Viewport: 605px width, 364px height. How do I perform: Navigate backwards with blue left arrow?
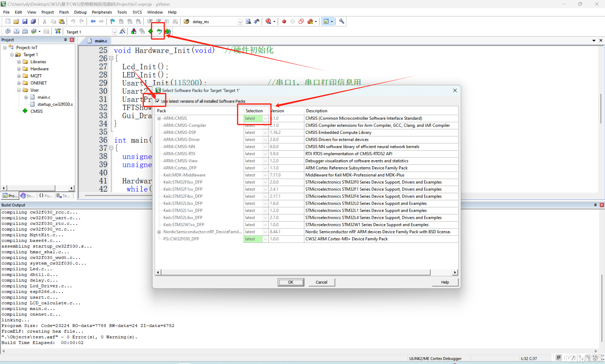click(93, 22)
